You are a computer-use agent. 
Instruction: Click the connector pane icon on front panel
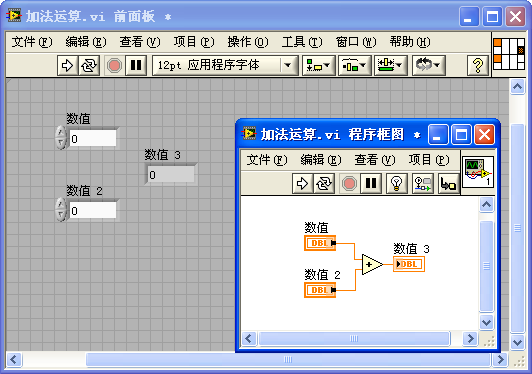[x=509, y=54]
